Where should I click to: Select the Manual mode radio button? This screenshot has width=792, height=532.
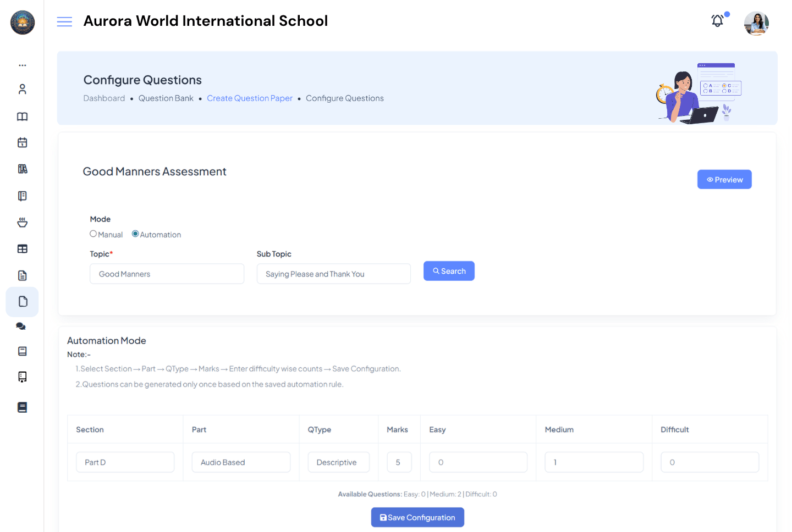point(93,234)
